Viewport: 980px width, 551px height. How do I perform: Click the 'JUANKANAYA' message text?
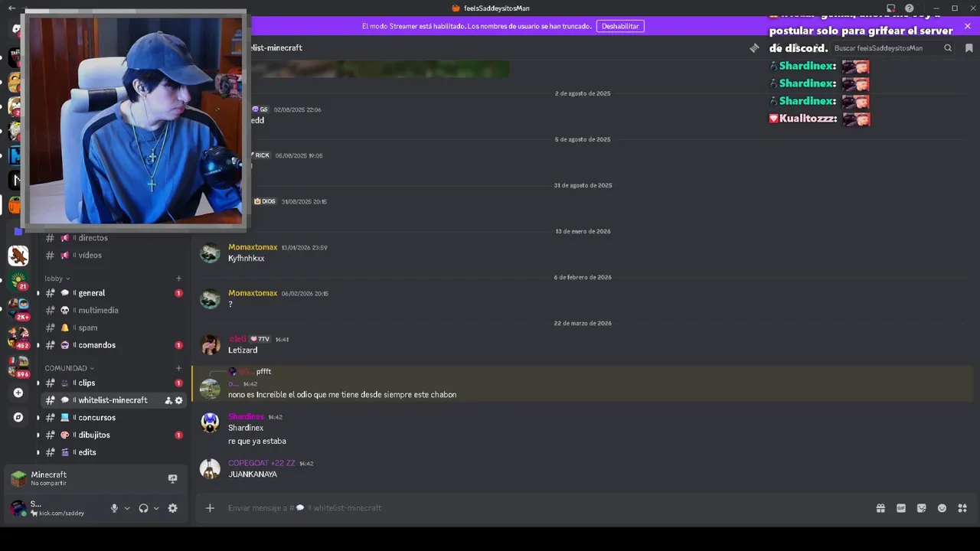(x=253, y=474)
